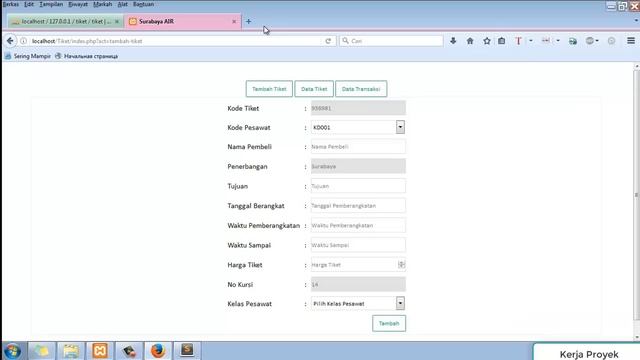Click the Nama Pembeli input field
This screenshot has height=360, width=640.
tap(358, 147)
